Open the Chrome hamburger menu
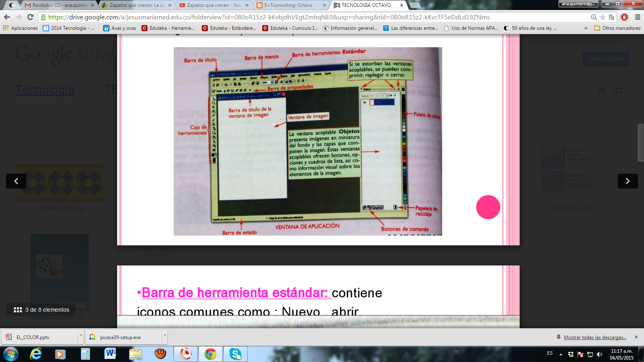Image resolution: width=644 pixels, height=362 pixels. coord(638,17)
